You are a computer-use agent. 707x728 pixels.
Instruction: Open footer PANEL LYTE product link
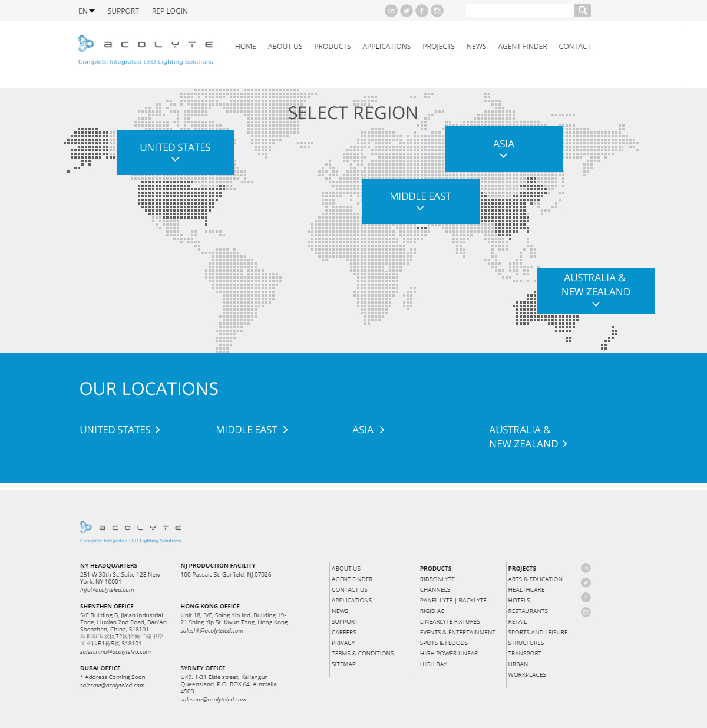[436, 601]
